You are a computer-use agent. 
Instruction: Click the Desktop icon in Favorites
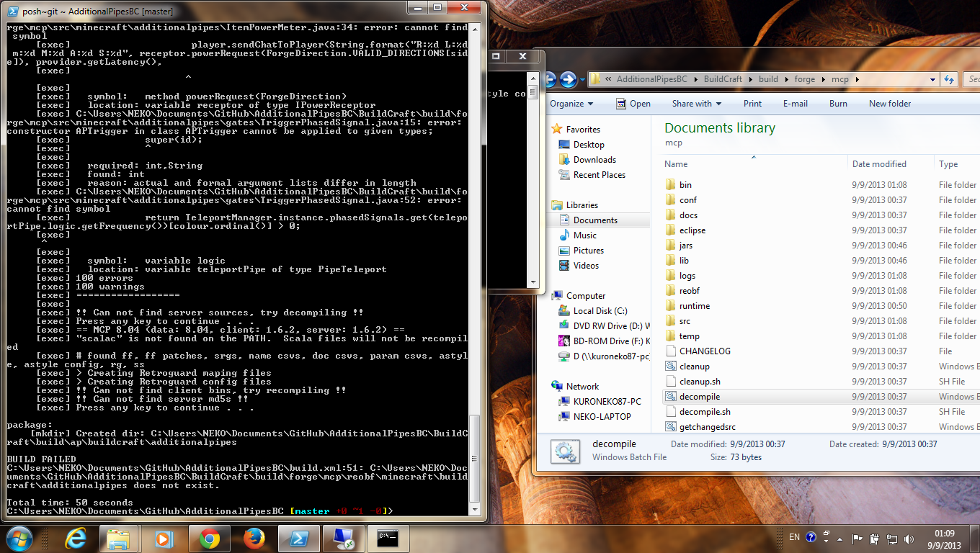pyautogui.click(x=565, y=145)
